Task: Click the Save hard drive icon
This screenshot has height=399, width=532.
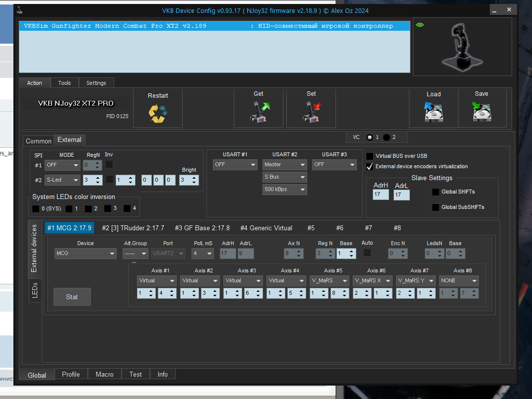Action: click(x=482, y=112)
